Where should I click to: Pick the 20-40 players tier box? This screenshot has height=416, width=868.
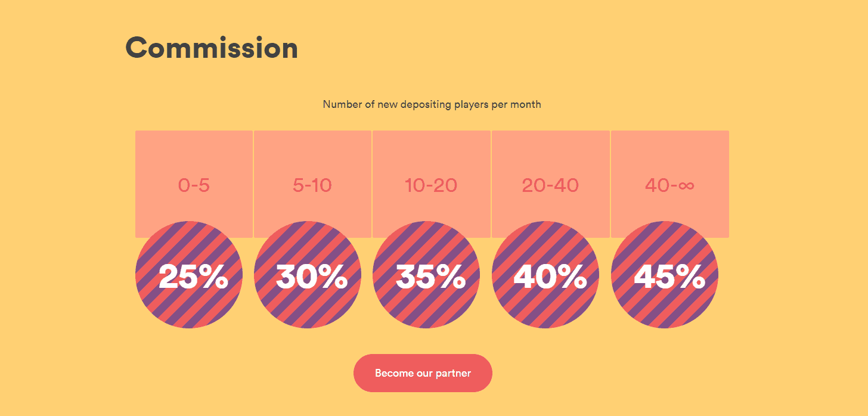pos(550,184)
